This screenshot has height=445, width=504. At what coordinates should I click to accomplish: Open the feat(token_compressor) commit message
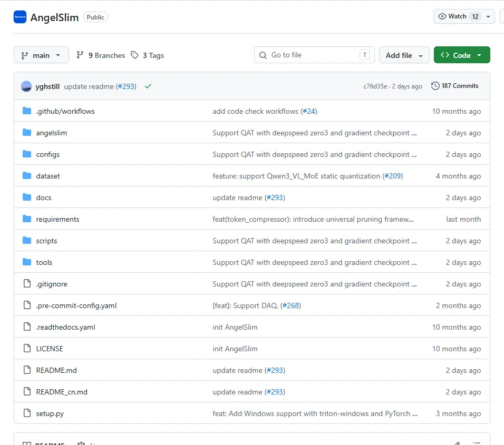click(313, 219)
